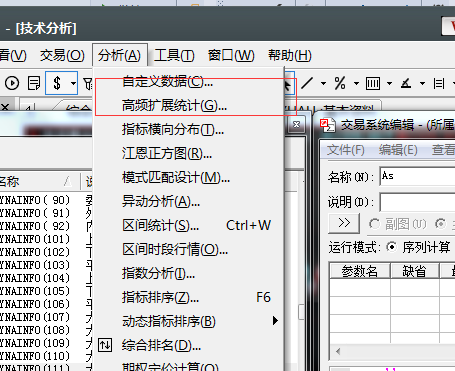Image resolution: width=455 pixels, height=371 pixels.
Task: Select the 副图 radio button
Action: point(374,224)
